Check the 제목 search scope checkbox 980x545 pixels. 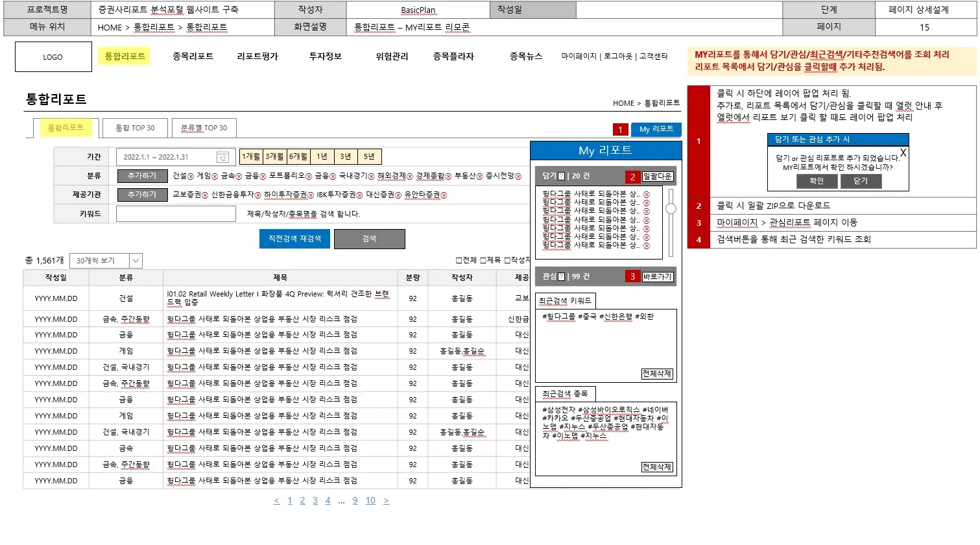(483, 260)
